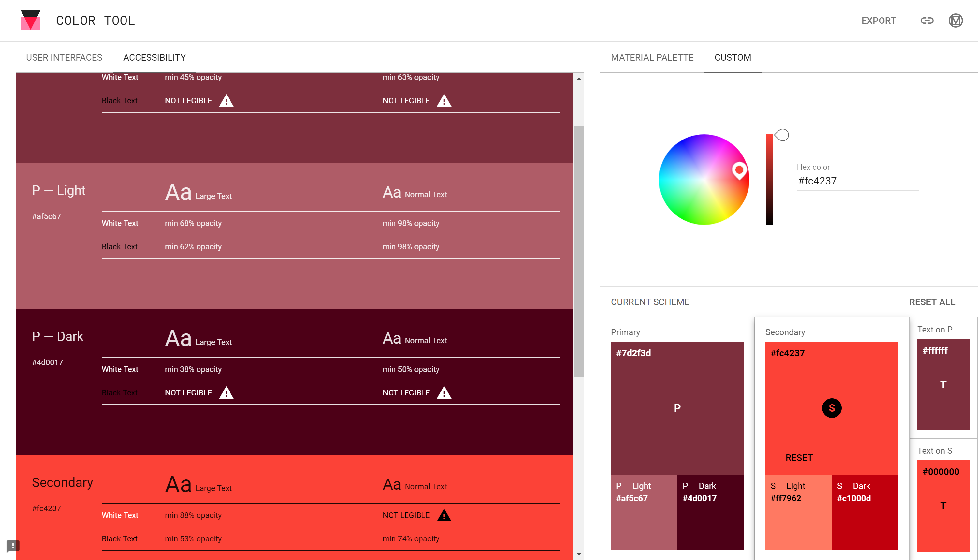
Task: Select the CUSTOM tab
Action: 733,57
